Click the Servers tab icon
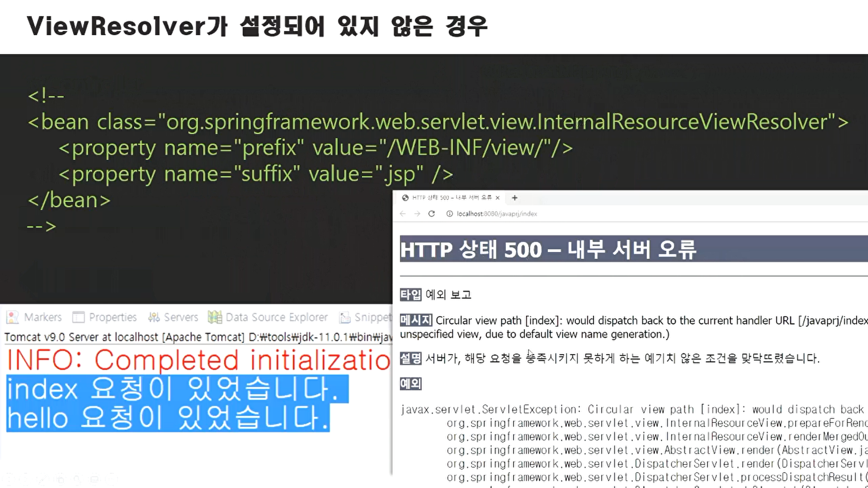868x488 pixels. tap(154, 317)
